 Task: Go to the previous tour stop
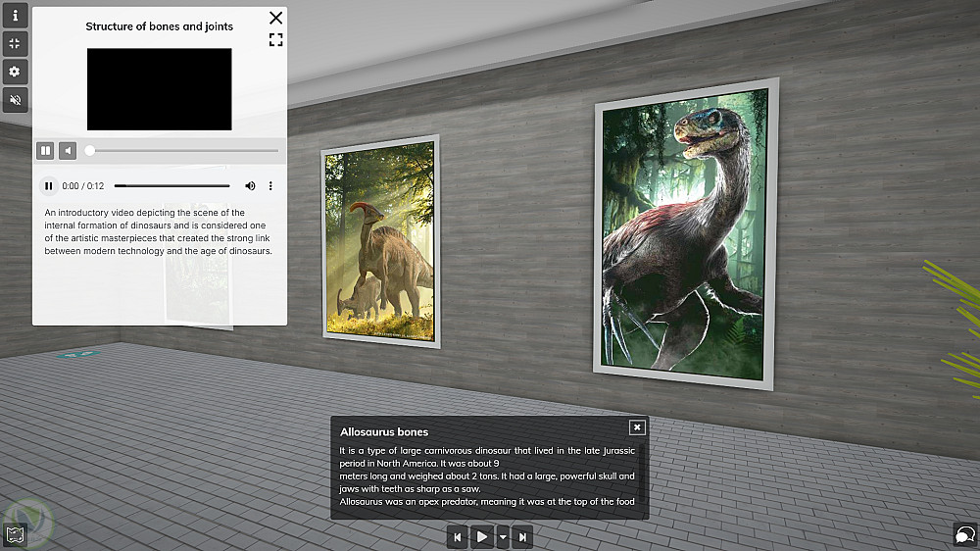[x=457, y=537]
